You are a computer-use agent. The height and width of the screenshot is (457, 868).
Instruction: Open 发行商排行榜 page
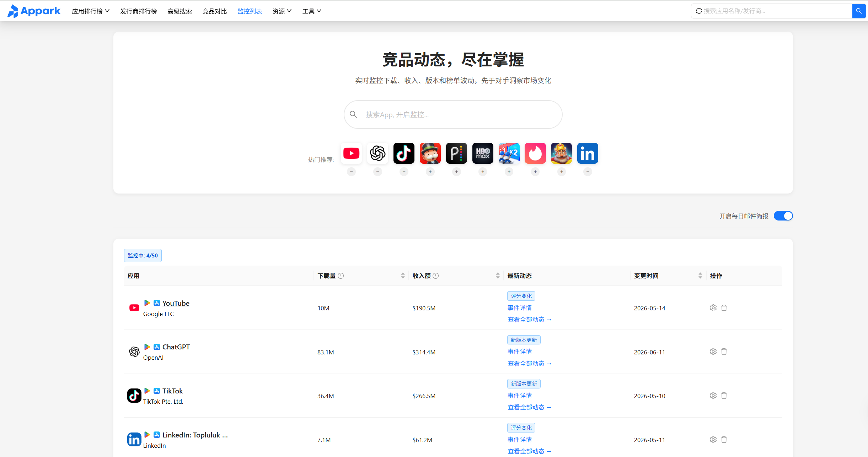point(139,11)
